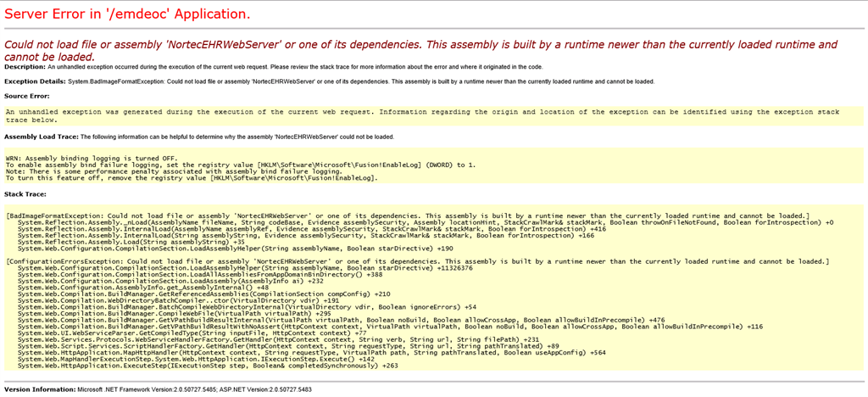Click the "To turn this feature off" line
868x397 pixels.
pyautogui.click(x=192, y=178)
